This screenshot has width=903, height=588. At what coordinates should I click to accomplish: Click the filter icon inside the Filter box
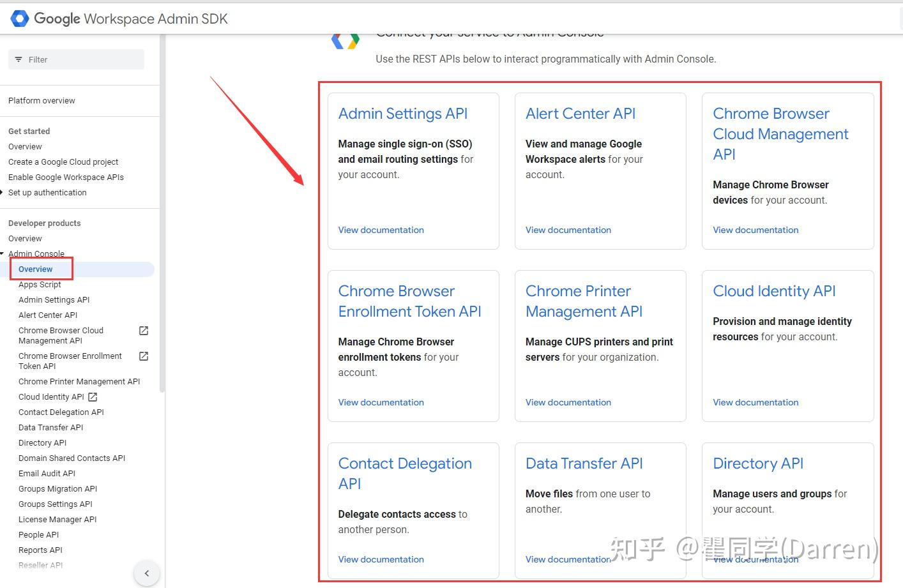[x=19, y=59]
